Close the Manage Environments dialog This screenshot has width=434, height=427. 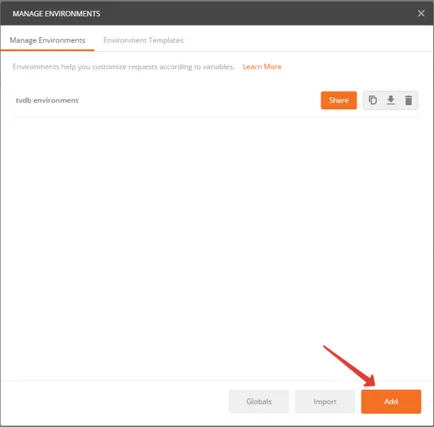tap(421, 13)
